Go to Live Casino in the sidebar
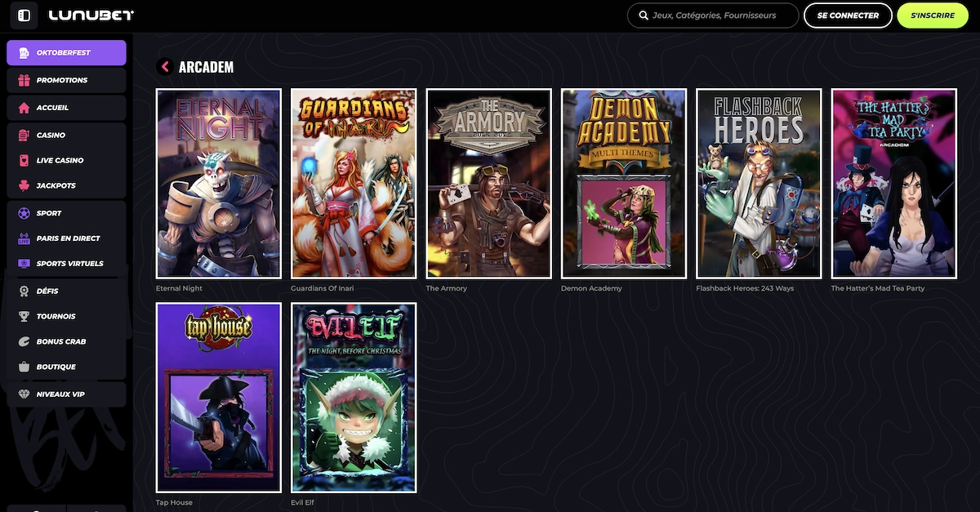 [23, 160]
